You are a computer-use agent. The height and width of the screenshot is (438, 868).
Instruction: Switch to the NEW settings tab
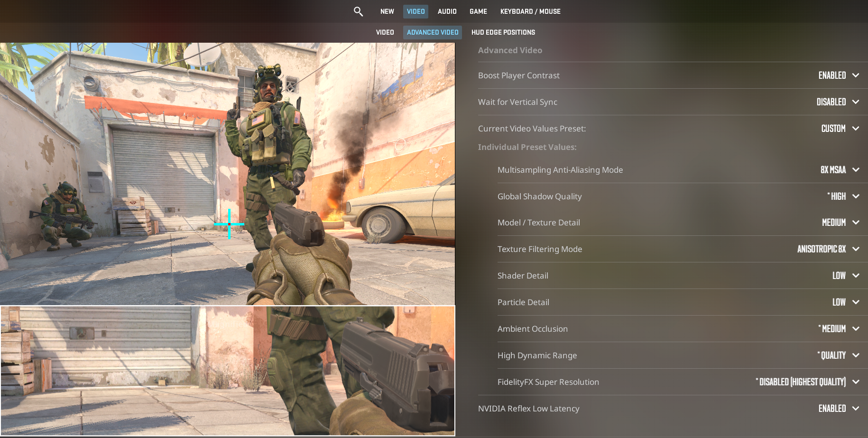pyautogui.click(x=387, y=11)
